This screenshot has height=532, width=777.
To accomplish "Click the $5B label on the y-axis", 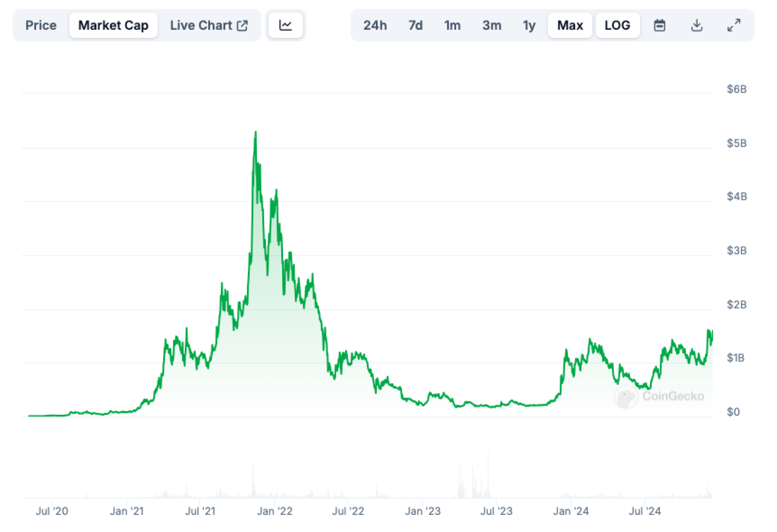I will [x=736, y=143].
